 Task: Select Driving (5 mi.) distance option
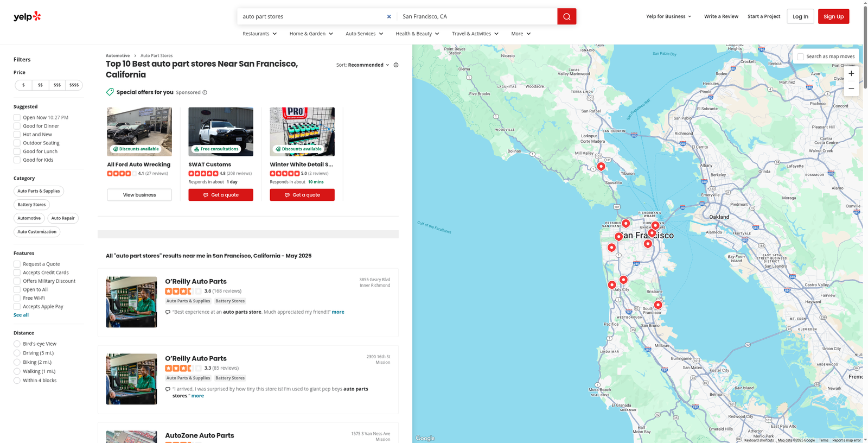click(x=17, y=353)
